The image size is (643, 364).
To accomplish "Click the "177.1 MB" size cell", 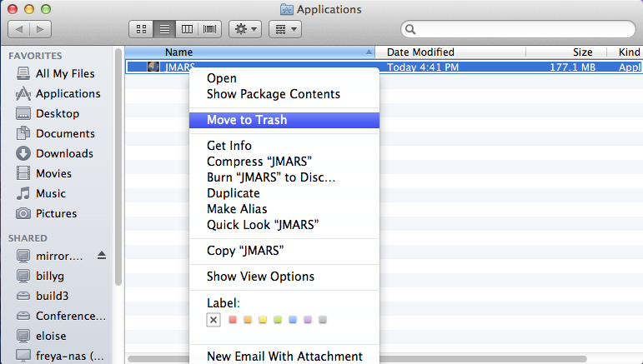I will coord(572,67).
